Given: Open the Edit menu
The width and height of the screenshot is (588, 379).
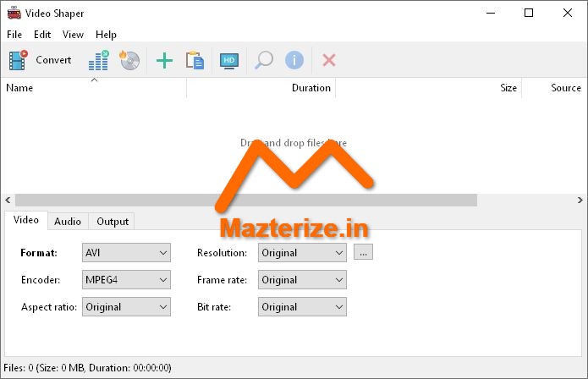Looking at the screenshot, I should pyautogui.click(x=42, y=35).
